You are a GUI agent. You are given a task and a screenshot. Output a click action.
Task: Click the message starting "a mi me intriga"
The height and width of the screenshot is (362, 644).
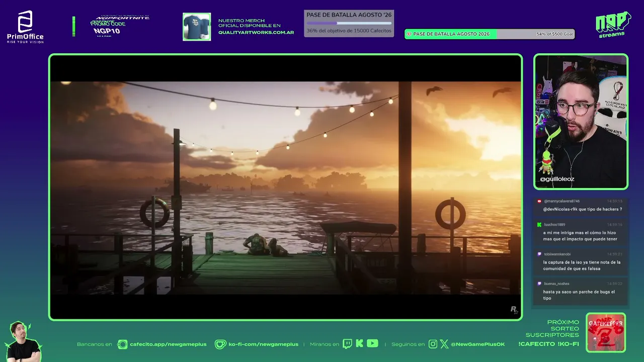580,236
